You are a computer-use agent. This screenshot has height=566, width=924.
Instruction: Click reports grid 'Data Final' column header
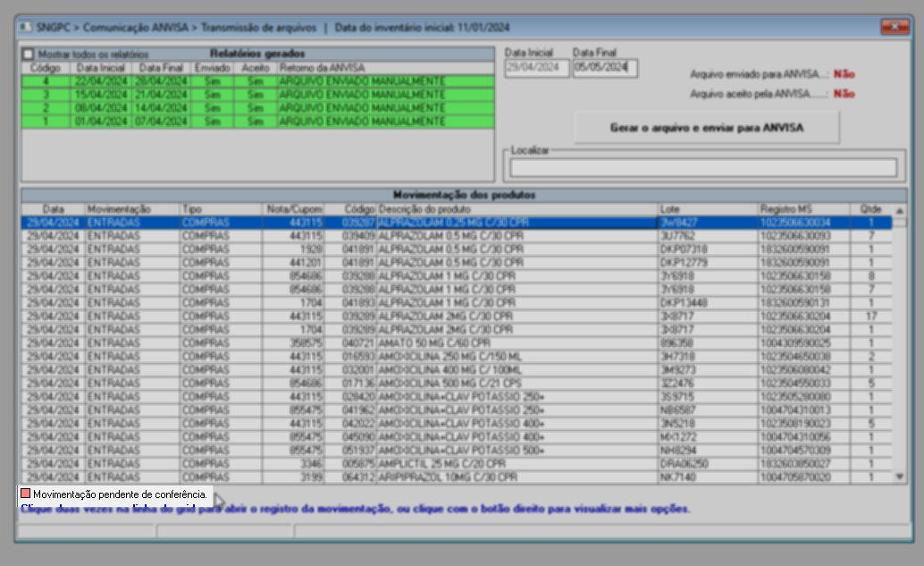161,68
